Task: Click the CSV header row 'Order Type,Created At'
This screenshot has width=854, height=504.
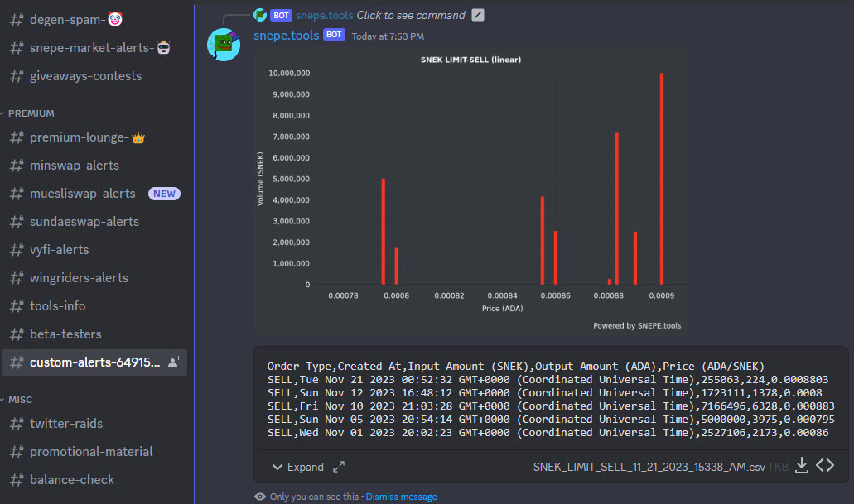Action: coord(516,367)
